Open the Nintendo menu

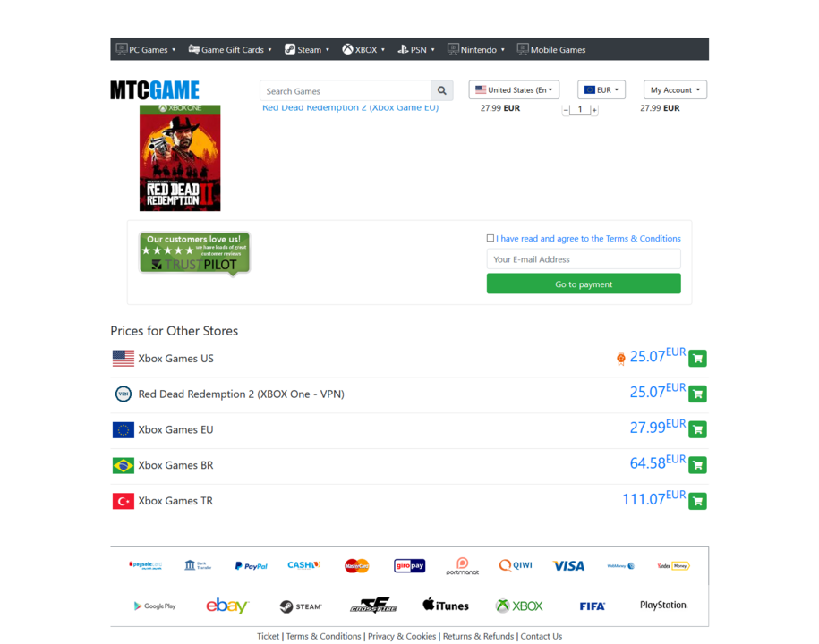476,49
